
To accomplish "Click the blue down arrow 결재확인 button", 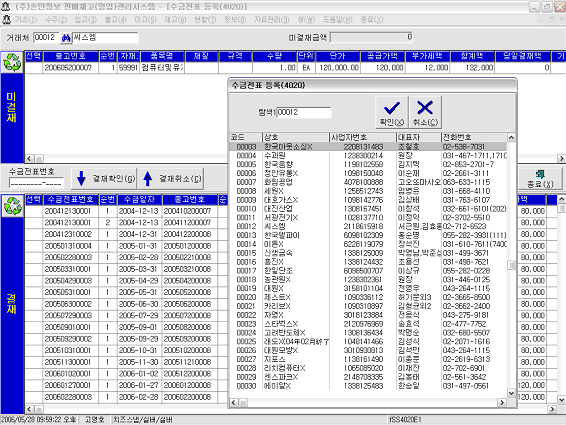I will [104, 178].
